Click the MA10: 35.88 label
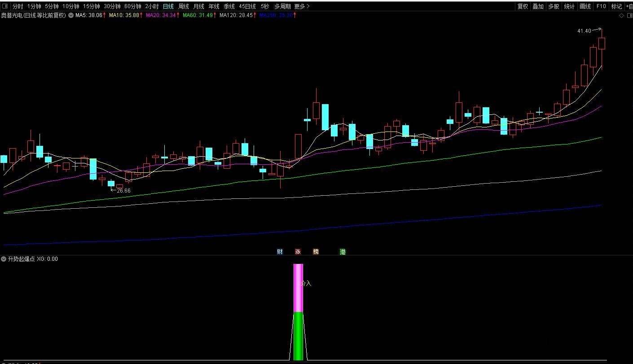 pyautogui.click(x=124, y=15)
